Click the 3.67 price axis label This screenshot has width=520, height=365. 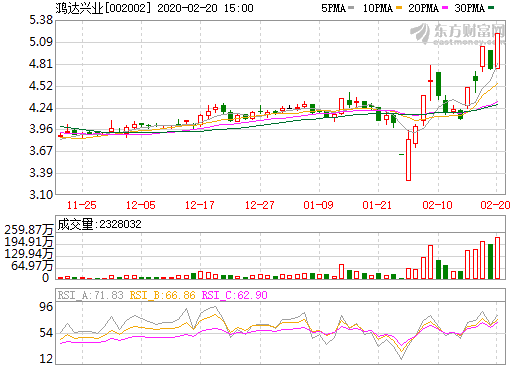coord(41,151)
